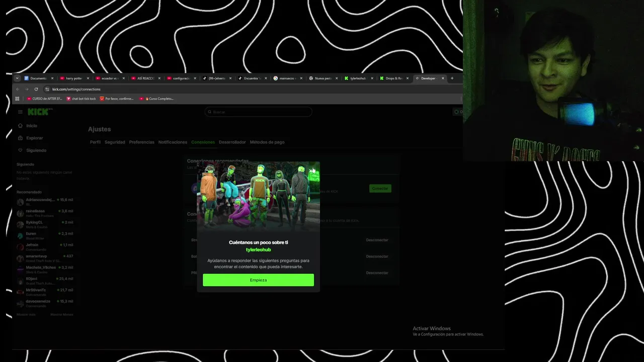
Task: Click Mostrar Menos under recommended channels
Action: point(62,315)
